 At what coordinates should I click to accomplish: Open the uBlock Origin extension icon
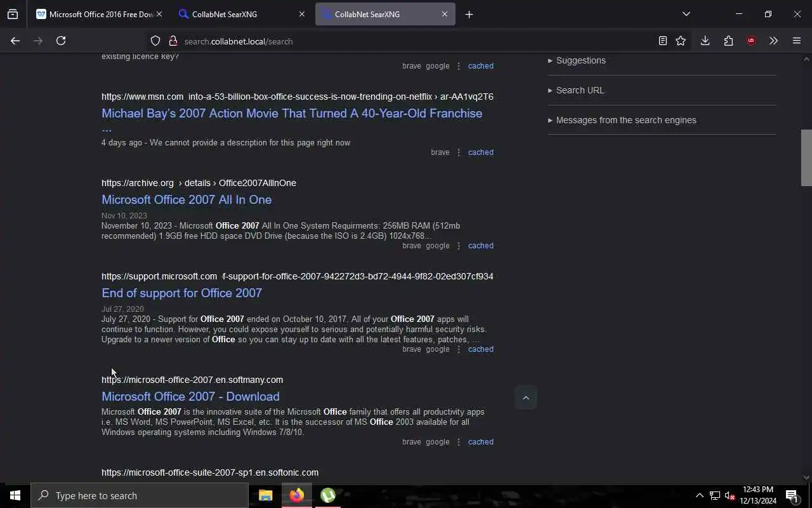[751, 41]
